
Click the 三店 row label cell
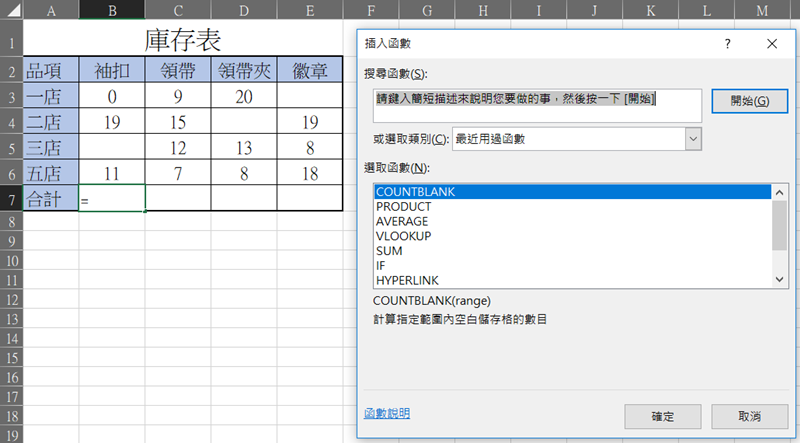[51, 147]
